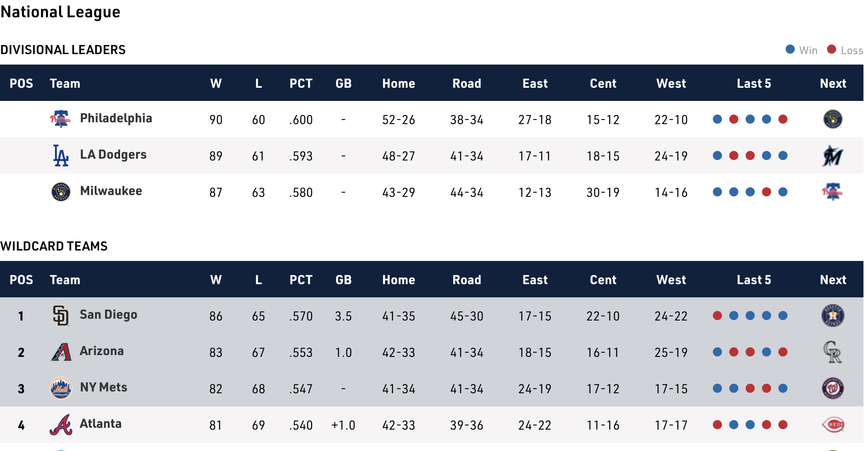The height and width of the screenshot is (451, 868).
Task: Open the Philadelphia team link
Action: point(116,118)
